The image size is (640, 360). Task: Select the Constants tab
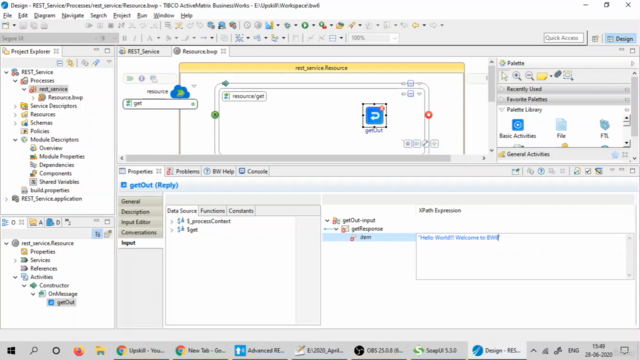[241, 211]
